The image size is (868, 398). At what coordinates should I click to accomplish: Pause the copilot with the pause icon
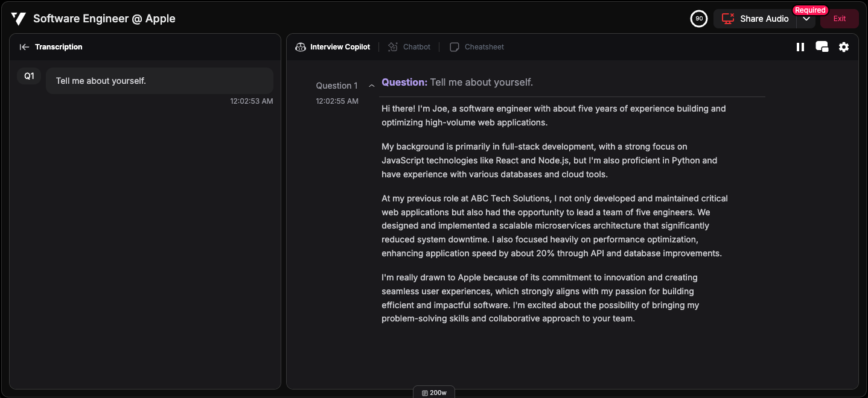(x=800, y=47)
